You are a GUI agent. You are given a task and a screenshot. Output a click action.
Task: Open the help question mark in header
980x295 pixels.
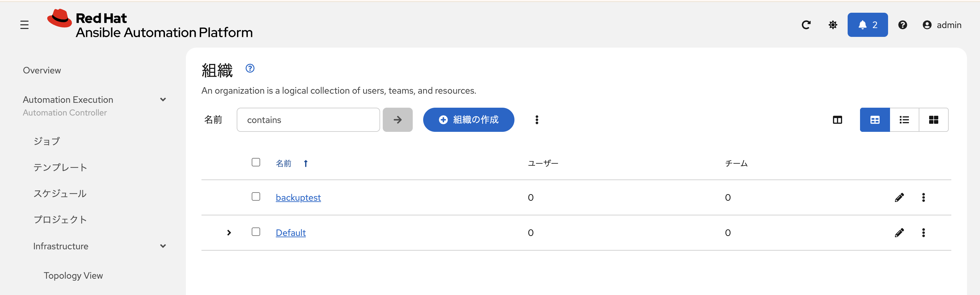pyautogui.click(x=902, y=25)
